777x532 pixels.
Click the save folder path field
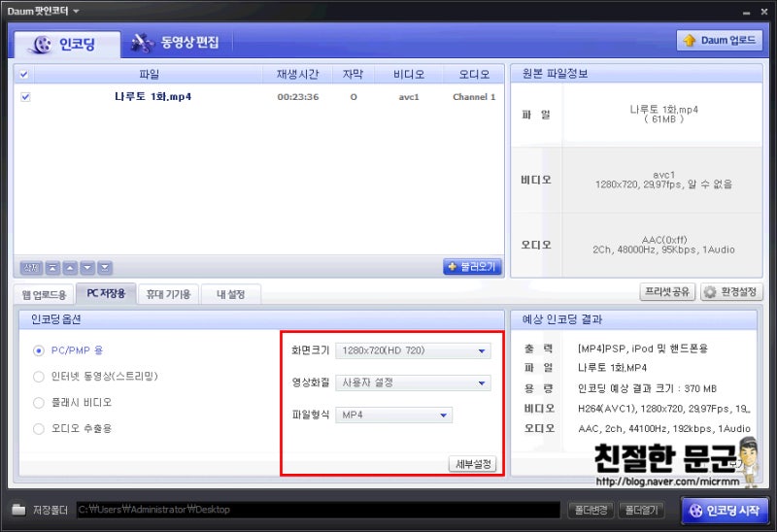319,510
